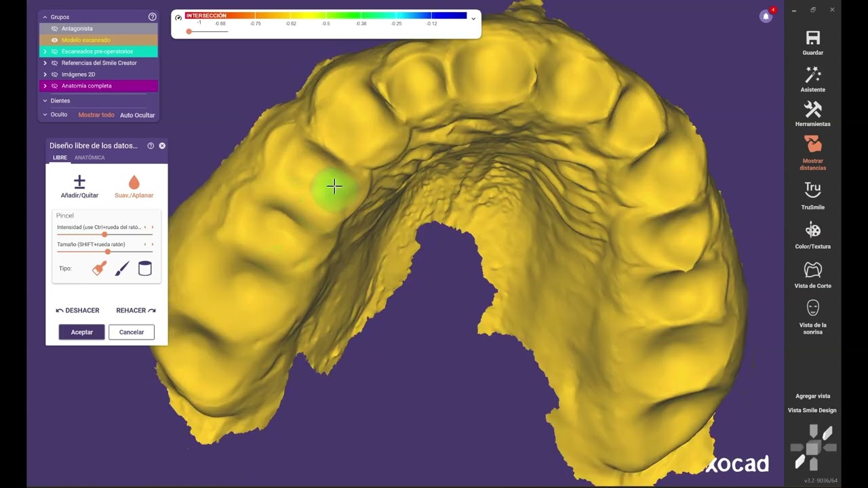The height and width of the screenshot is (488, 868).
Task: Open Color/Textura options
Action: coord(812,230)
